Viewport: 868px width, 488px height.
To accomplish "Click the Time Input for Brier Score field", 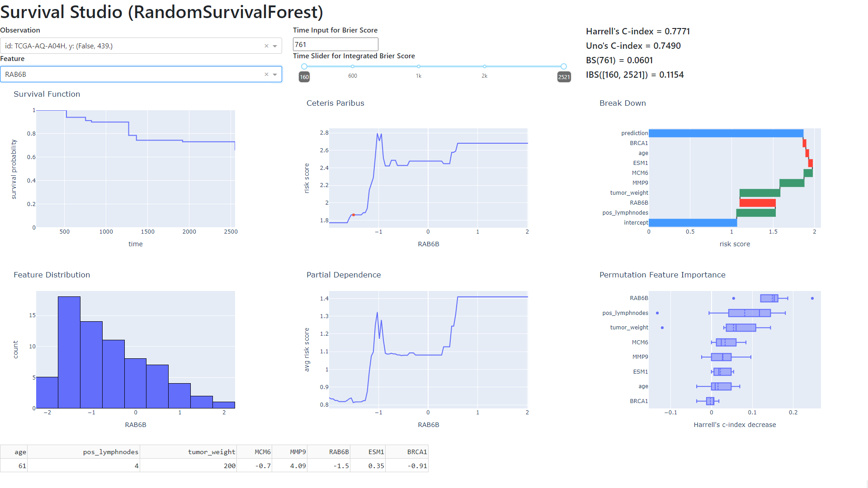I will (335, 44).
